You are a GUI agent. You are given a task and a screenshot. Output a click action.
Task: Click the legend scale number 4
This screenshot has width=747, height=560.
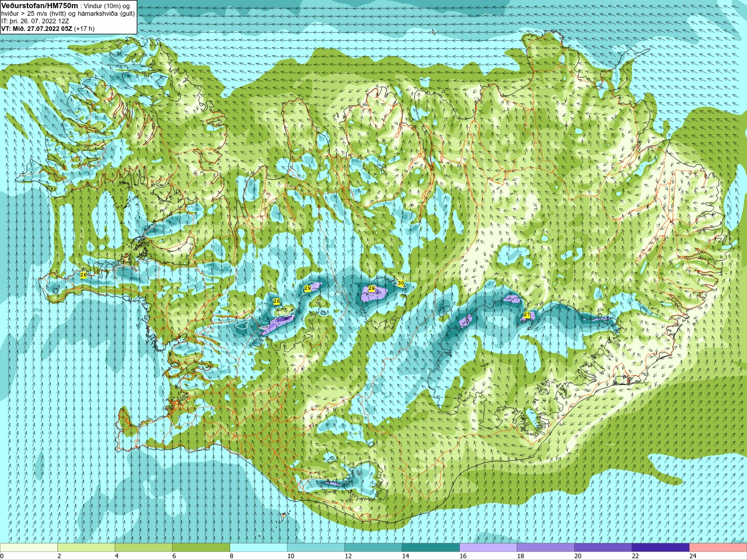117,556
